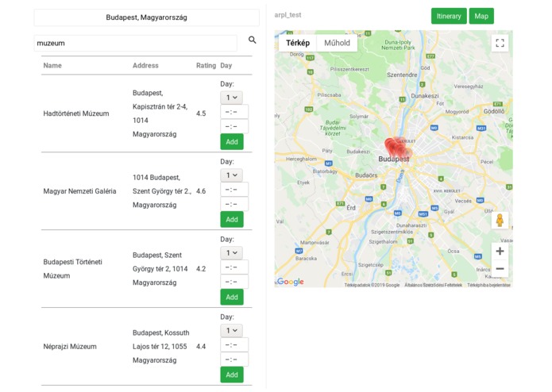Image resolution: width=552 pixels, height=392 pixels.
Task: Click the 4.6 rating value
Action: pos(201,191)
